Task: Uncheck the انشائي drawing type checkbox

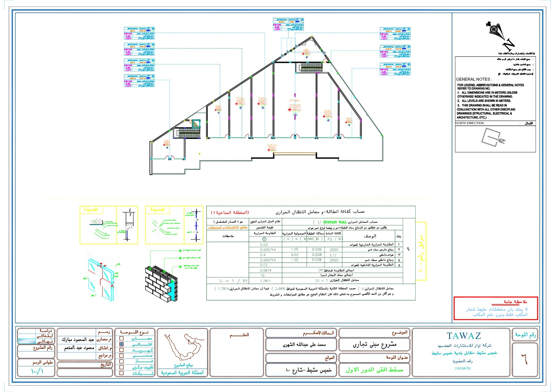Action: tap(121, 345)
